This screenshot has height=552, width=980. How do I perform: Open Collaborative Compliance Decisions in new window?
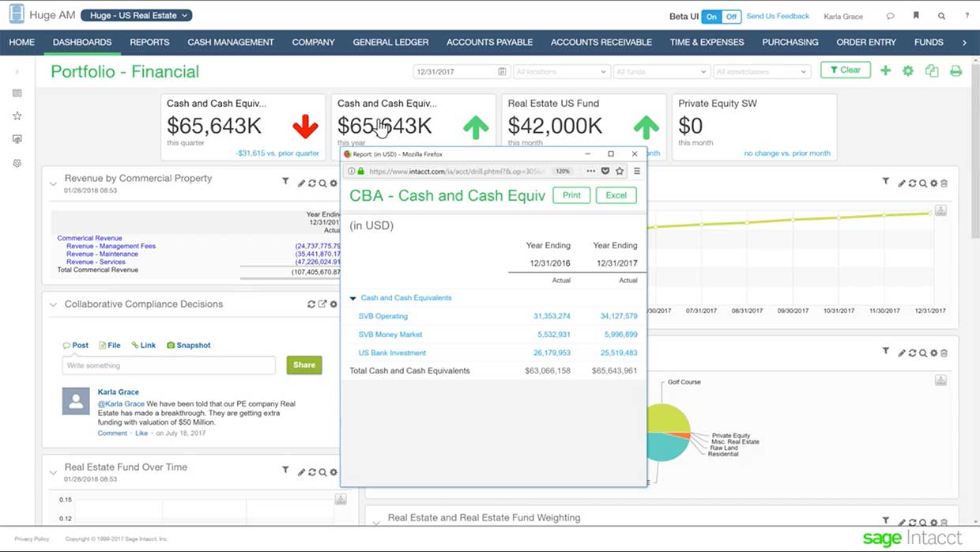tap(322, 304)
